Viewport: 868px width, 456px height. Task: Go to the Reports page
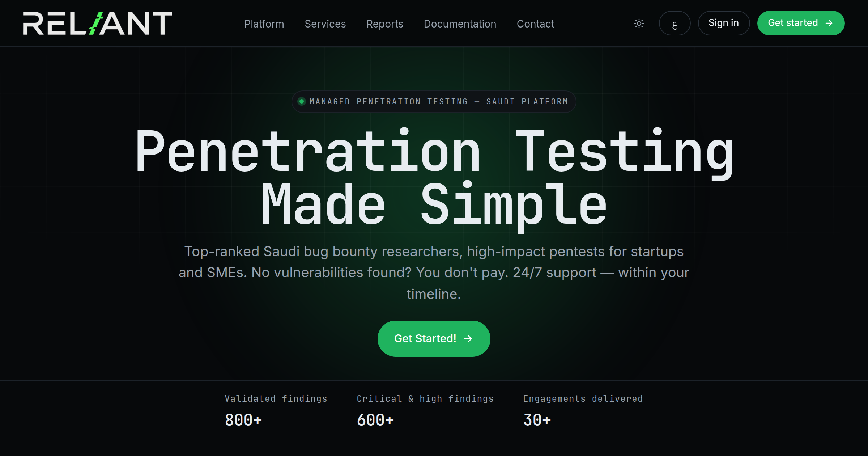(x=384, y=24)
